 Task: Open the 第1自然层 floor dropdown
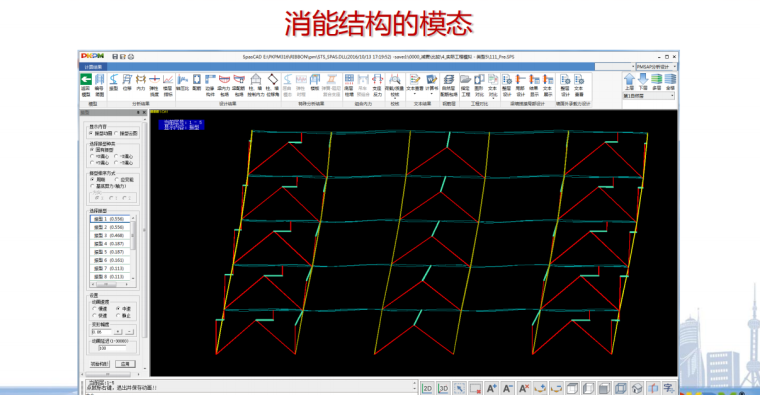649,96
